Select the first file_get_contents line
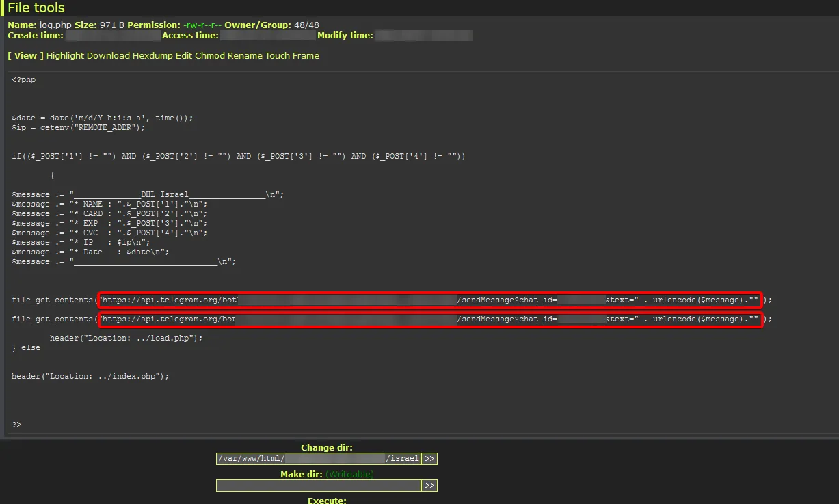 (392, 300)
